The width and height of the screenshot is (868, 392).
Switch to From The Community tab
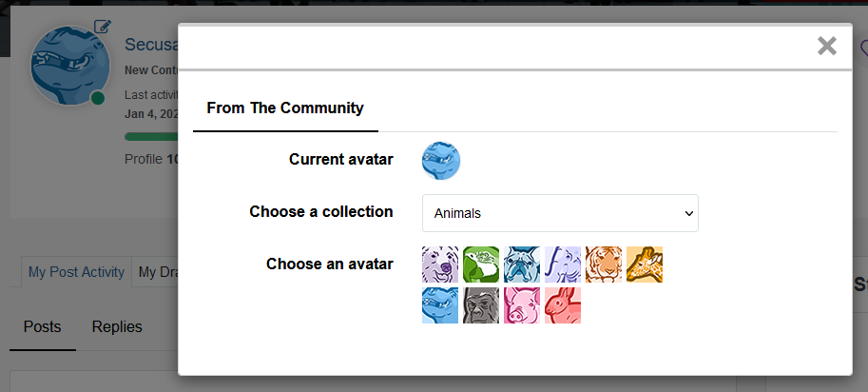(285, 108)
